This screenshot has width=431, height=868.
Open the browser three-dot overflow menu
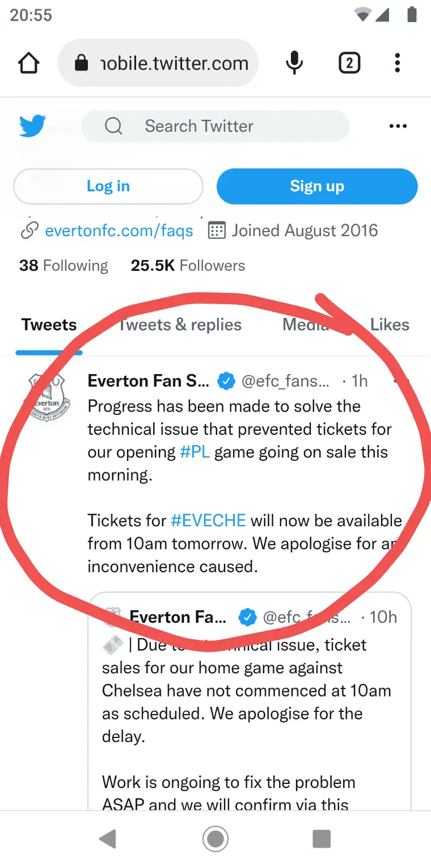(398, 63)
